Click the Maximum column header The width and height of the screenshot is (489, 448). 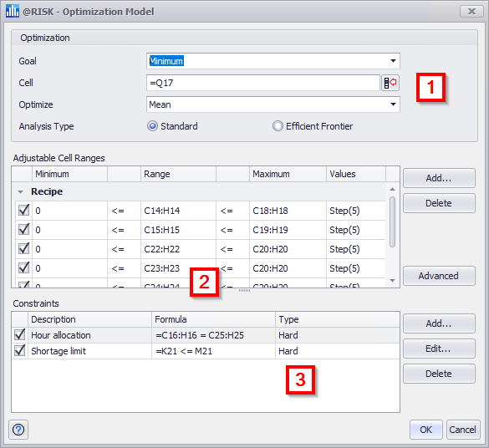(x=288, y=174)
